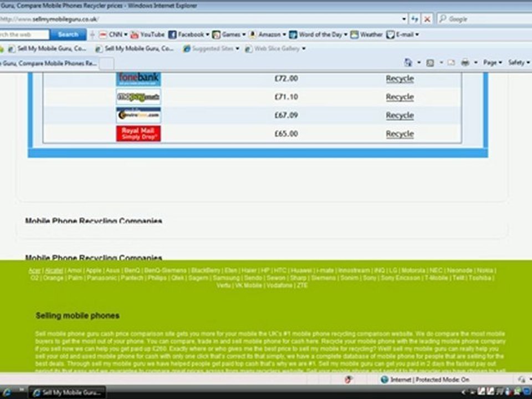Open the Page menu
Image resolution: width=532 pixels, height=399 pixels.
click(x=492, y=63)
